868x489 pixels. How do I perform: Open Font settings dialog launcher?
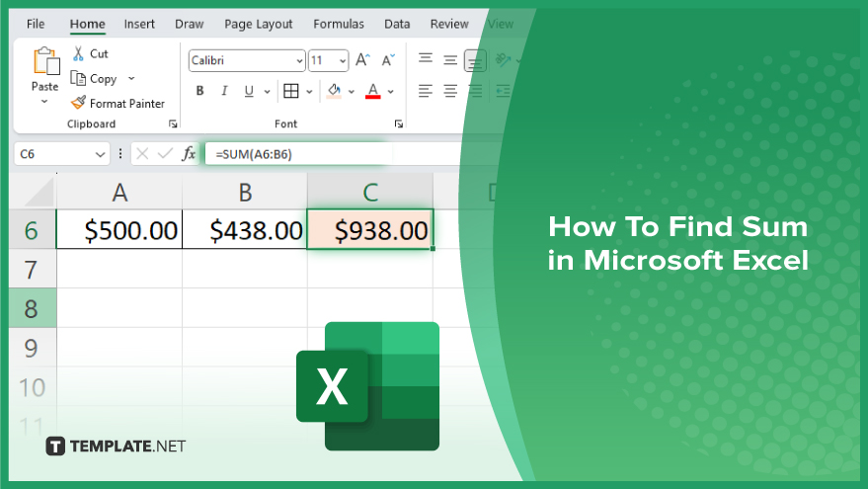pyautogui.click(x=399, y=124)
